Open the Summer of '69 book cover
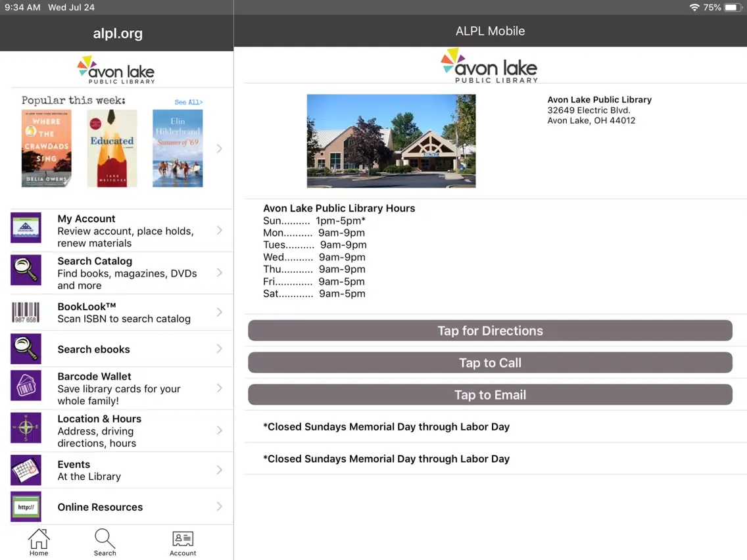Image resolution: width=747 pixels, height=560 pixels. click(178, 148)
